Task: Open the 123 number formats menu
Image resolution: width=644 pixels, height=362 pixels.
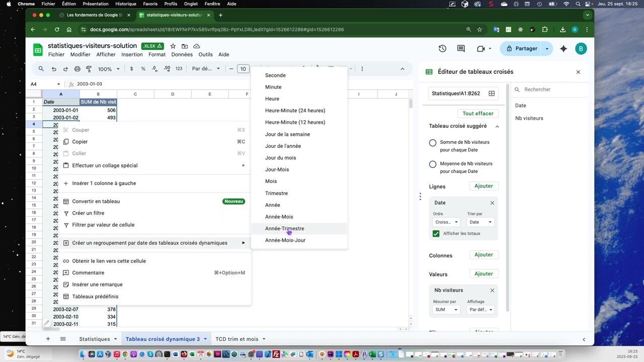Action: point(179,69)
